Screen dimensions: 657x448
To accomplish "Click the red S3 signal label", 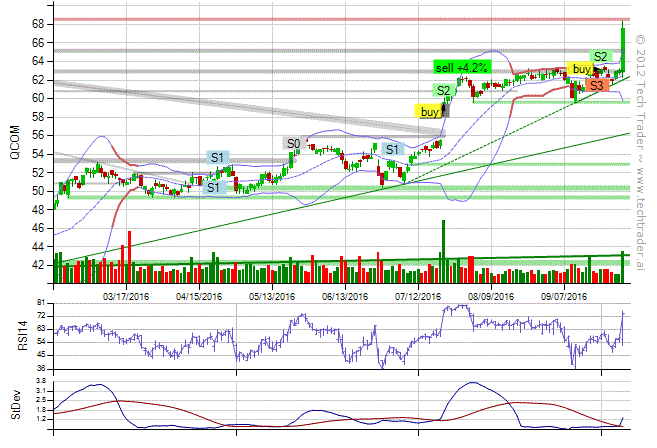I will click(596, 86).
